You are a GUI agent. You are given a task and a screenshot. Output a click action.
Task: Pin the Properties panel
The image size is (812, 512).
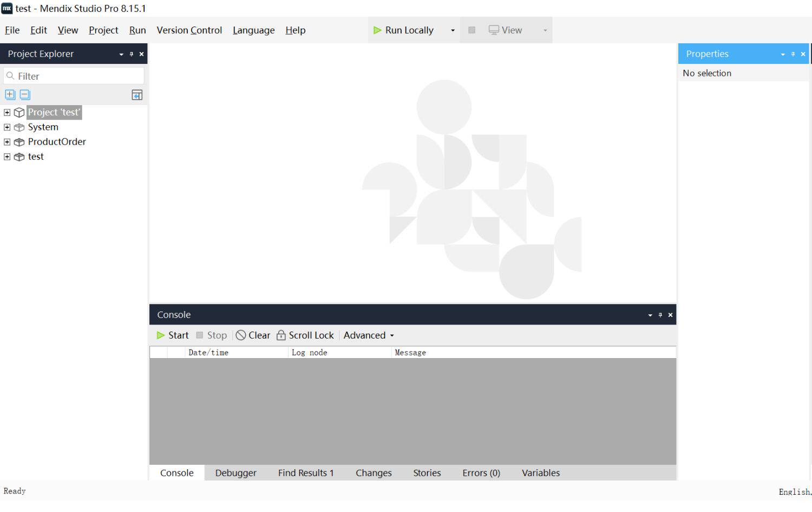click(793, 54)
